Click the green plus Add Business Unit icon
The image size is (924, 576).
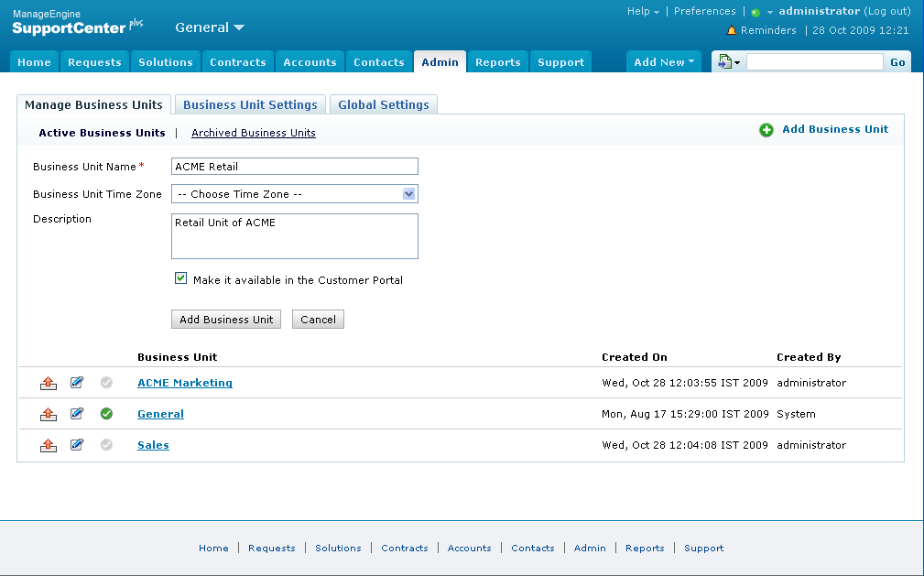tap(766, 130)
